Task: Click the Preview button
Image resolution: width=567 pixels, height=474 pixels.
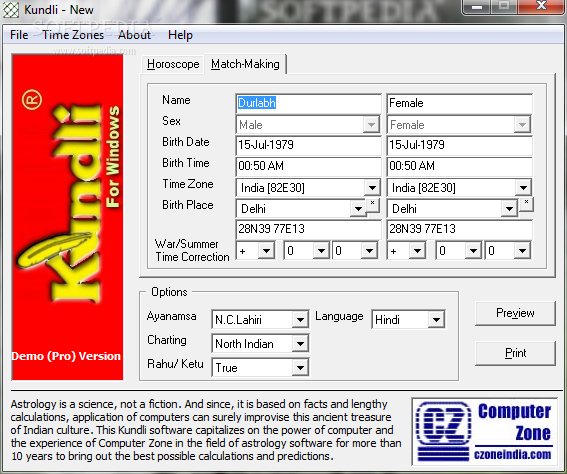Action: tap(515, 313)
